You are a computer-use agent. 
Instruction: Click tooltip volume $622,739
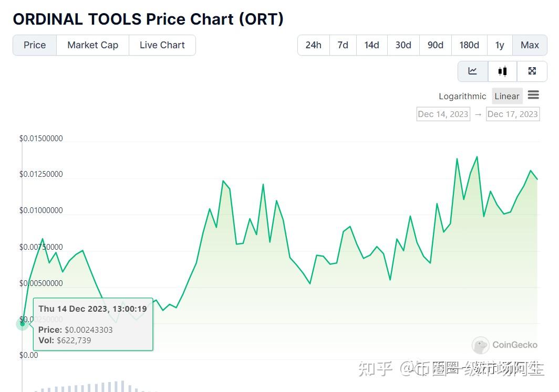point(74,341)
